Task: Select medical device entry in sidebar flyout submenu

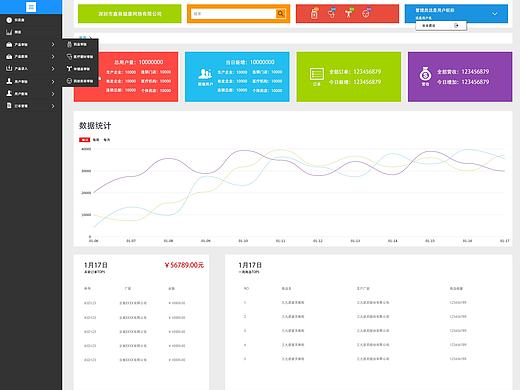Action: (80, 57)
